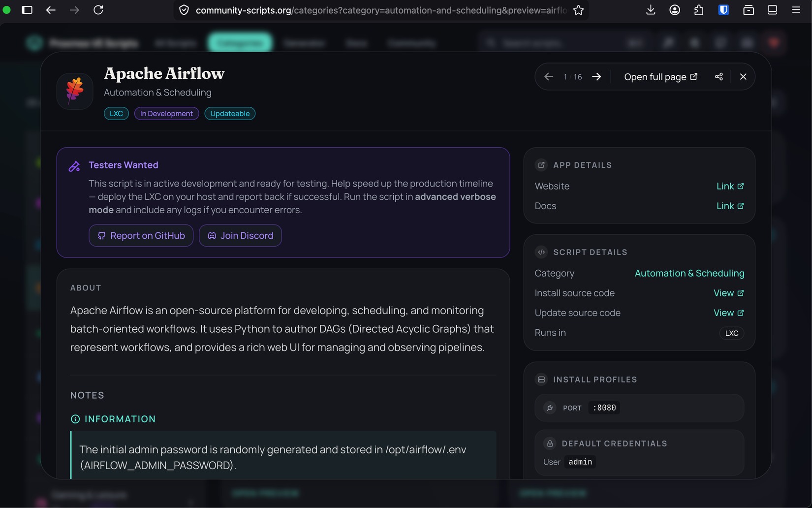Click the Information note icon
Viewport: 812px width, 508px height.
point(75,419)
